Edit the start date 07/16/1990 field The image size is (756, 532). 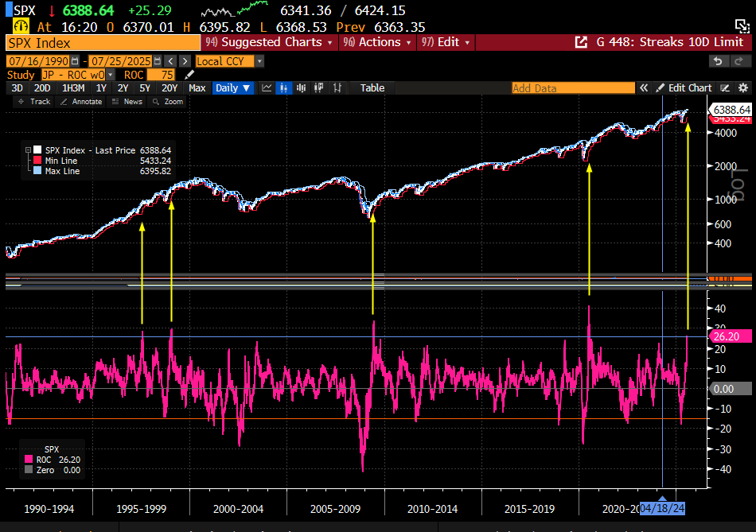click(40, 61)
